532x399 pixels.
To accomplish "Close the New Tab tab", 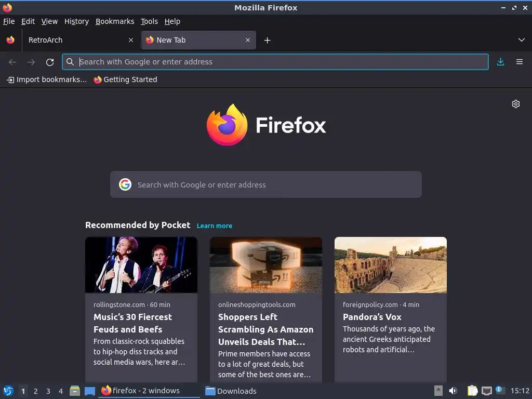I will 248,40.
